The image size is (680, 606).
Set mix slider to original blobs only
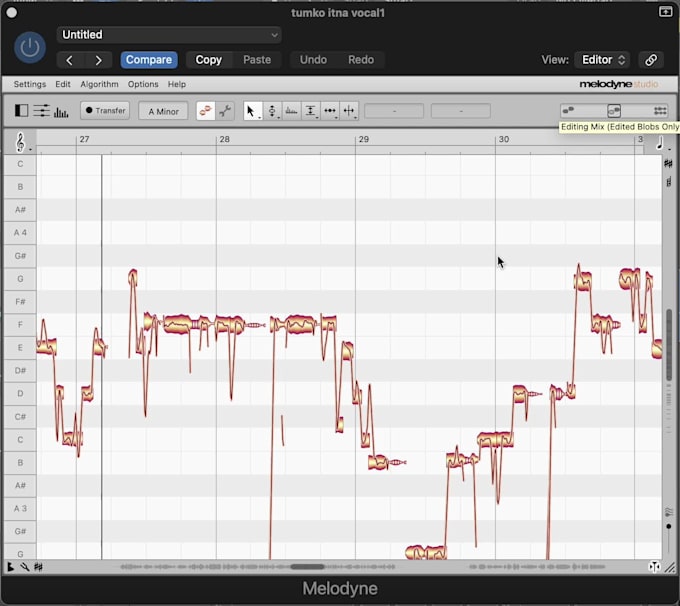(x=568, y=111)
